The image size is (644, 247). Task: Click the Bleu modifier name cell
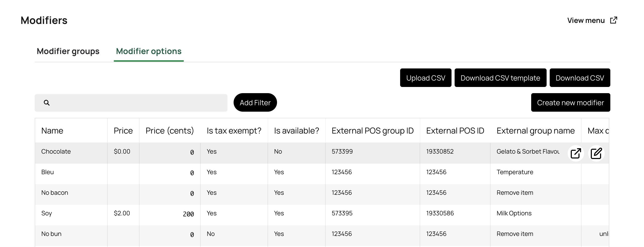(x=48, y=172)
